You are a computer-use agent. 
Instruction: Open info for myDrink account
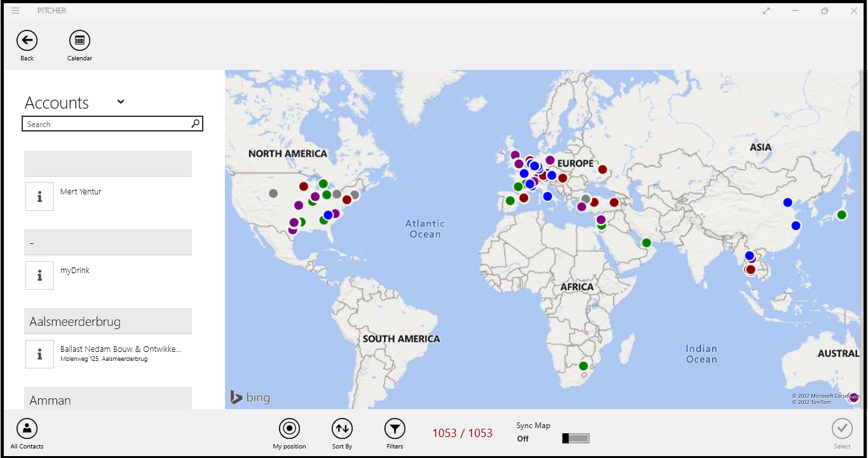(x=39, y=276)
